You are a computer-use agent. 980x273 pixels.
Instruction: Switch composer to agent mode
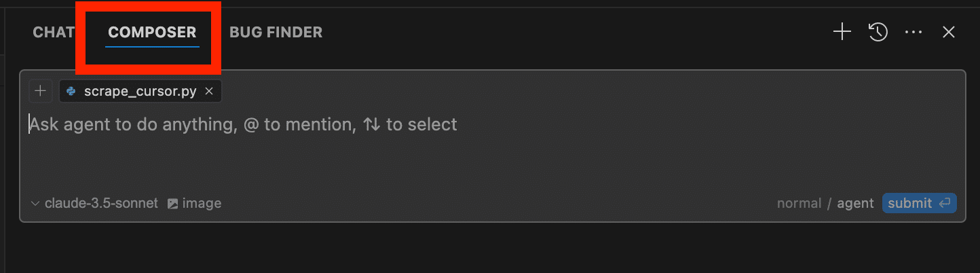(855, 203)
